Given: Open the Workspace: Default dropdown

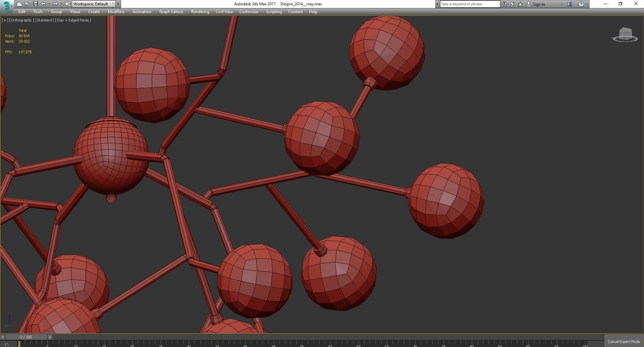Looking at the screenshot, I should [x=94, y=4].
